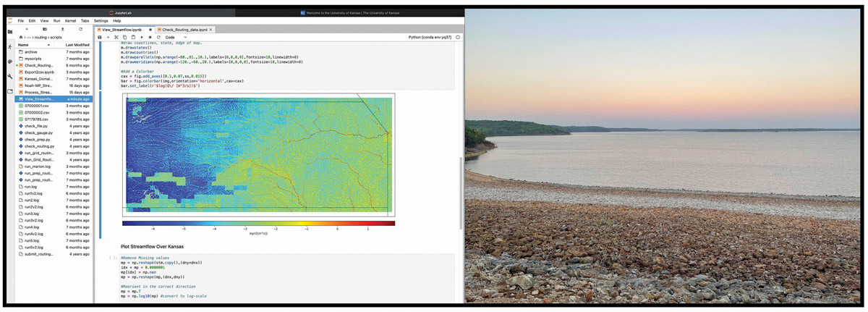Insert a new cell below with plus icon
The width and height of the screenshot is (868, 312).
[x=108, y=37]
